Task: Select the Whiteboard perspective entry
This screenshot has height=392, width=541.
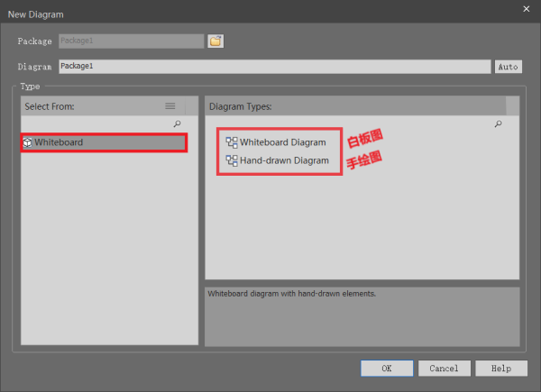Action: pyautogui.click(x=104, y=142)
